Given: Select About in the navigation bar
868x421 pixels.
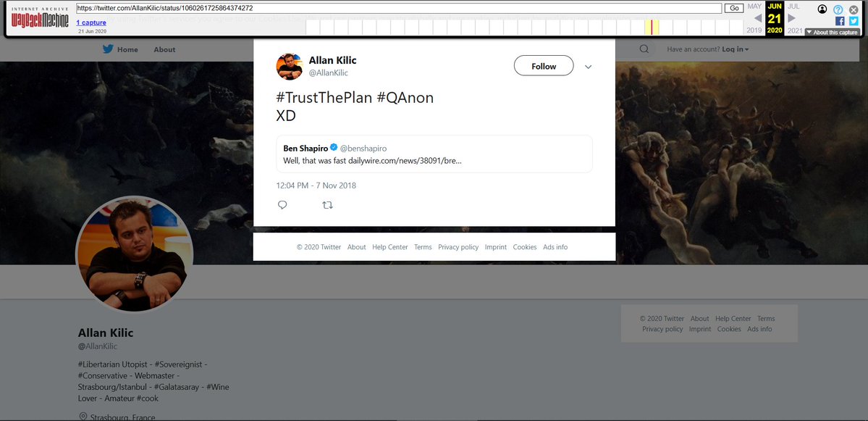Looking at the screenshot, I should coord(164,49).
